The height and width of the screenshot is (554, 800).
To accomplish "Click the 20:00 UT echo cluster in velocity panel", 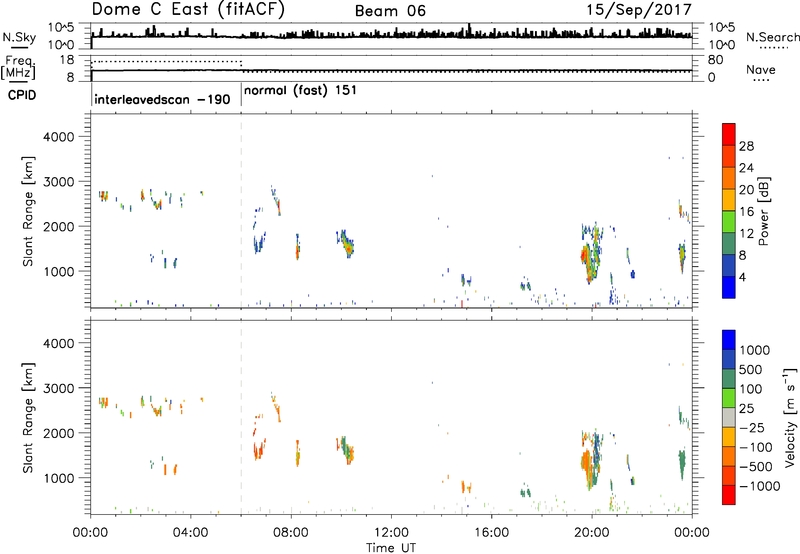I will pyautogui.click(x=591, y=459).
